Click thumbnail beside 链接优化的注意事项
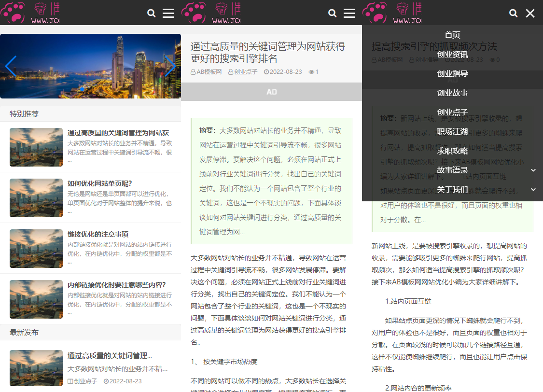 pyautogui.click(x=36, y=249)
